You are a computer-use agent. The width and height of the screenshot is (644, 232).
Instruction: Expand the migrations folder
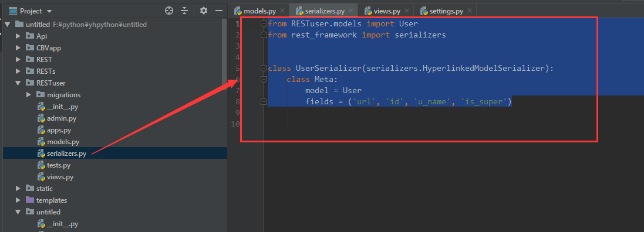pos(28,95)
